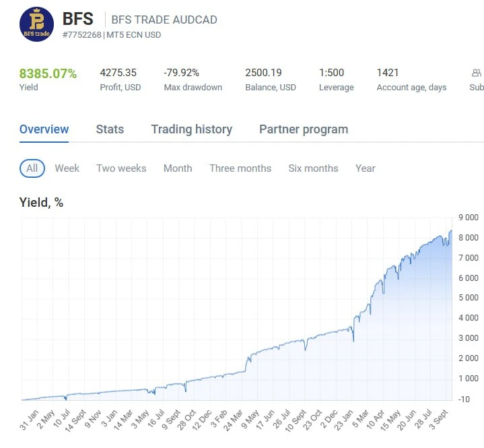Click the 15 May x-axis label
The image size is (484, 448).
390,420
